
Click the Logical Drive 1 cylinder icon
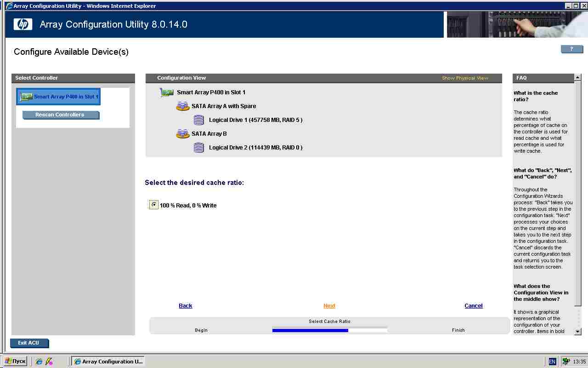click(x=199, y=120)
